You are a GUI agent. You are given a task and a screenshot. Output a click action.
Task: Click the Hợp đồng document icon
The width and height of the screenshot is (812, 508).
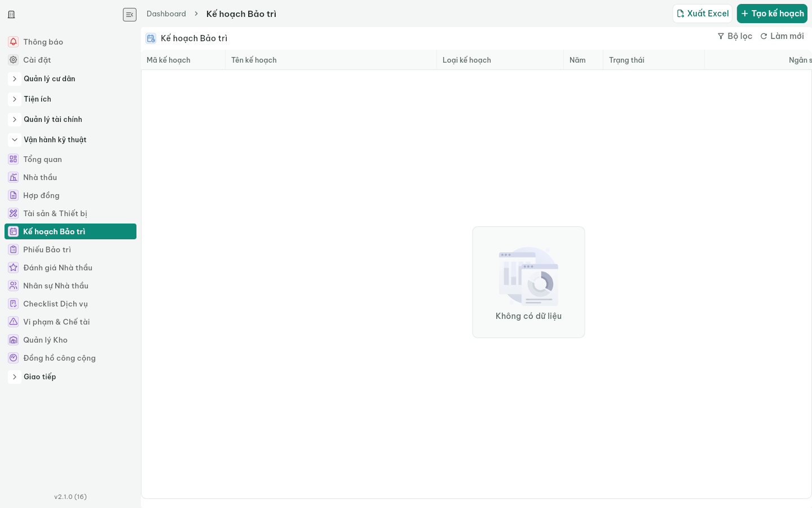[x=14, y=195]
